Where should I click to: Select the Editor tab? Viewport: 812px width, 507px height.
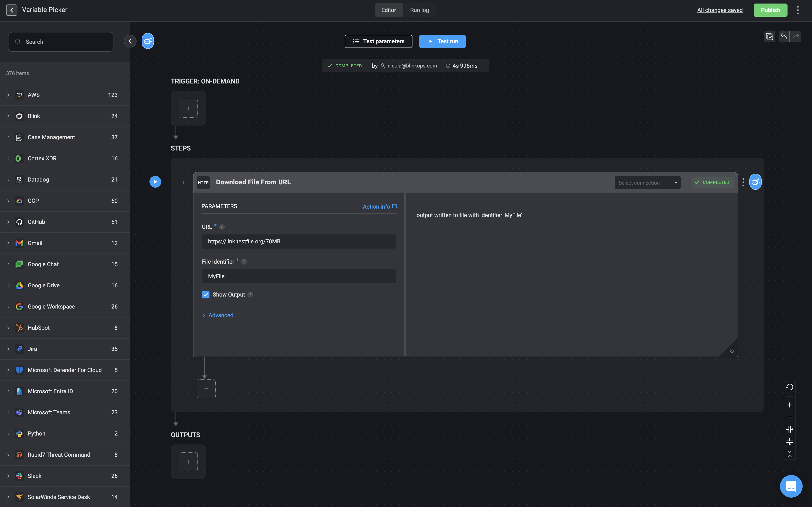click(x=389, y=10)
